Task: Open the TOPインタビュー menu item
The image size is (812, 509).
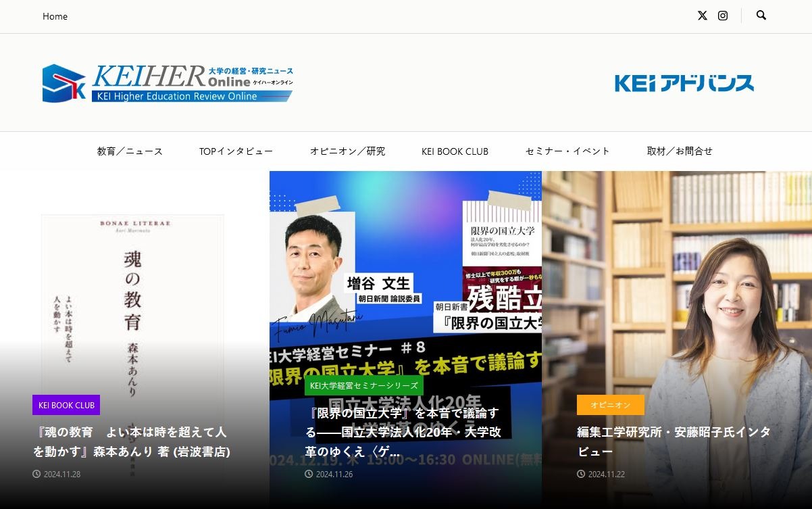Action: click(x=236, y=151)
